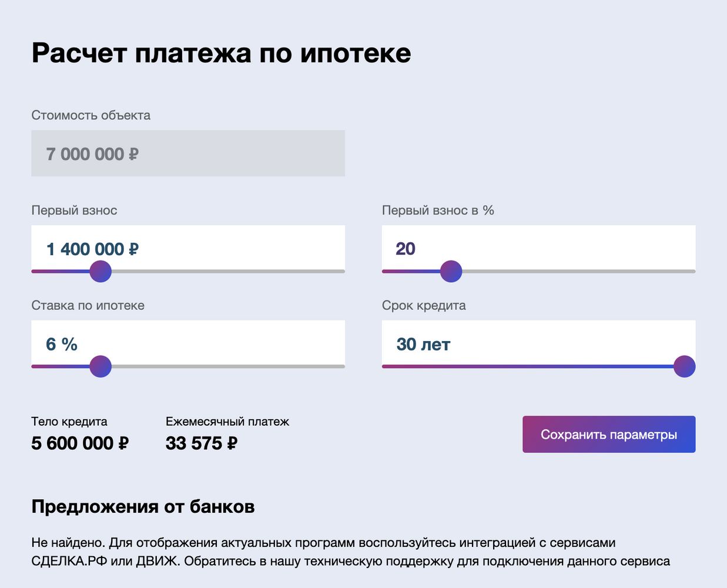
Task: Click the Срок кредита label
Action: point(424,306)
